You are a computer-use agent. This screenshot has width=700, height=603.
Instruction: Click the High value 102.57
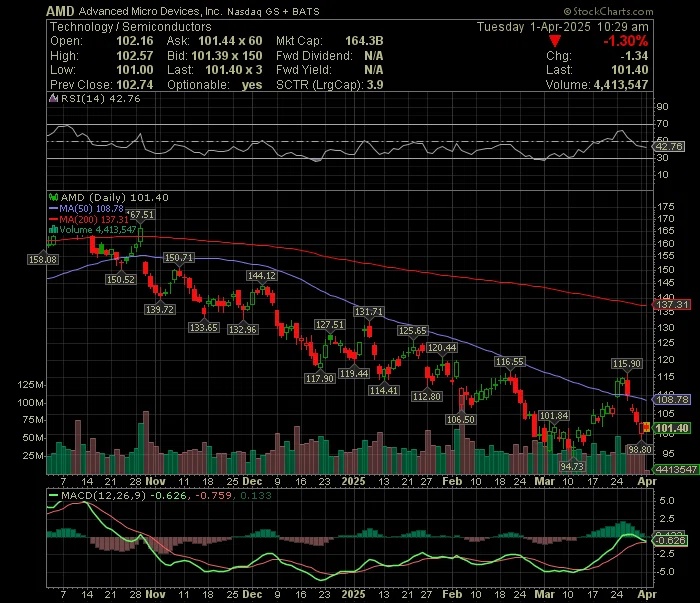(134, 55)
